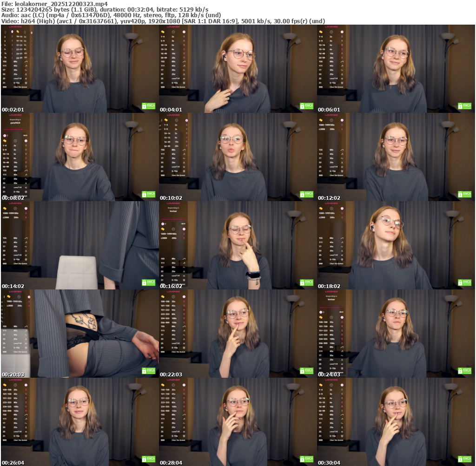
Task: Open the thumbnail at 00:14:02
Action: coord(80,245)
